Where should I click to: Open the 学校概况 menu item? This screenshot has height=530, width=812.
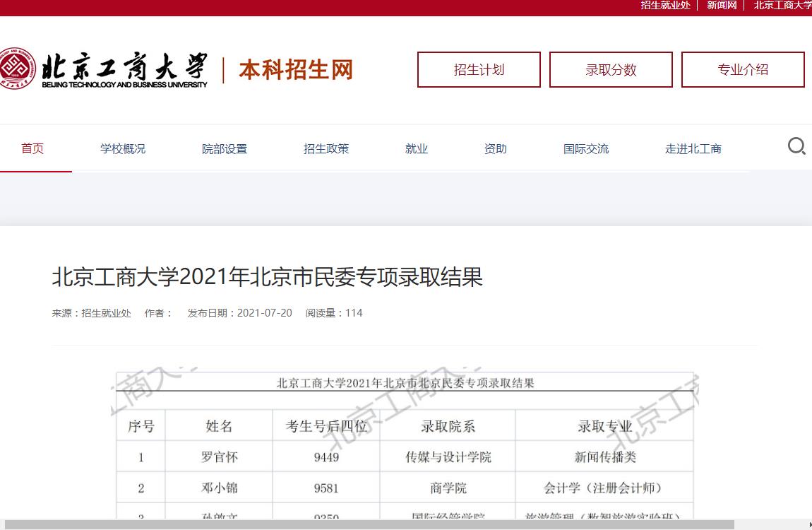[123, 148]
